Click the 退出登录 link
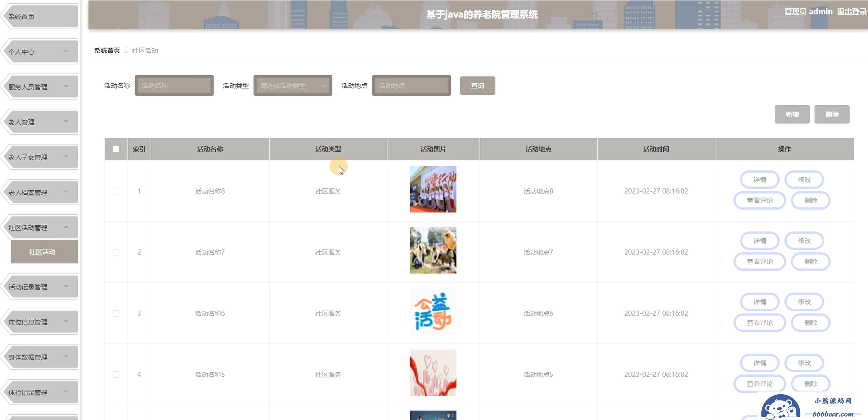Viewport: 868px width, 420px height. (852, 12)
